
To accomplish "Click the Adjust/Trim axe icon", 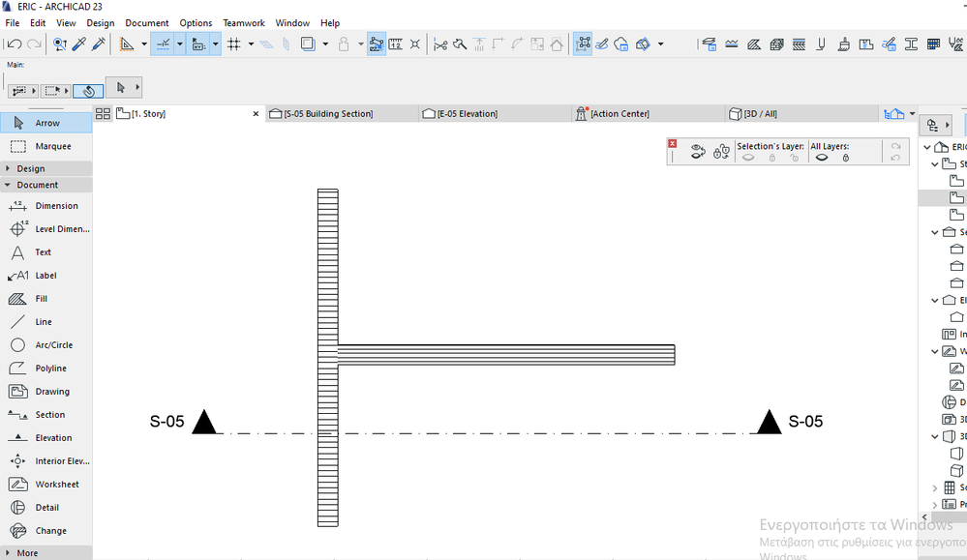I will click(460, 44).
